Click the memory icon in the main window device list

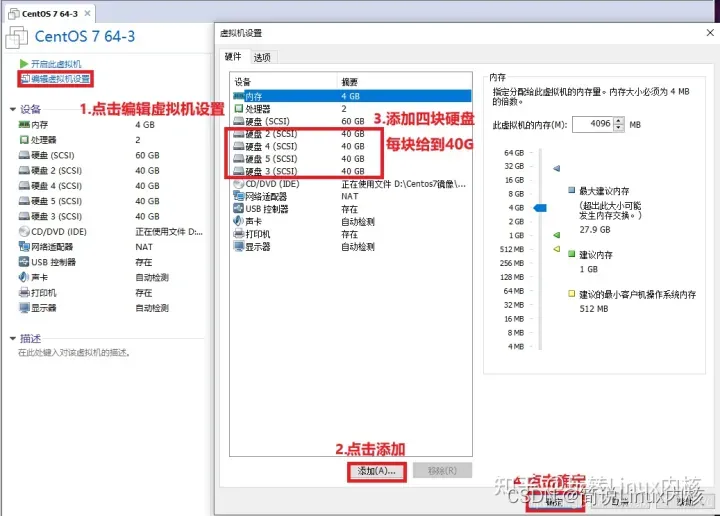(24, 124)
